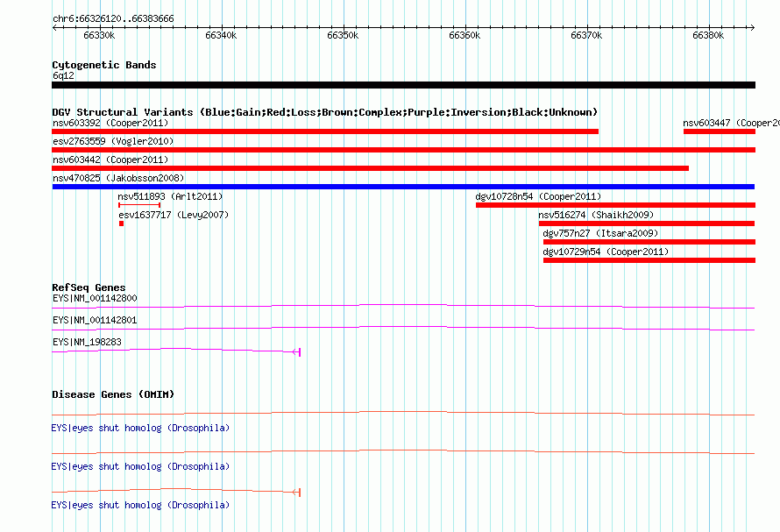This screenshot has width=780, height=532.
Task: Open the EYS|NM_198283 transcript label
Action: tap(87, 342)
